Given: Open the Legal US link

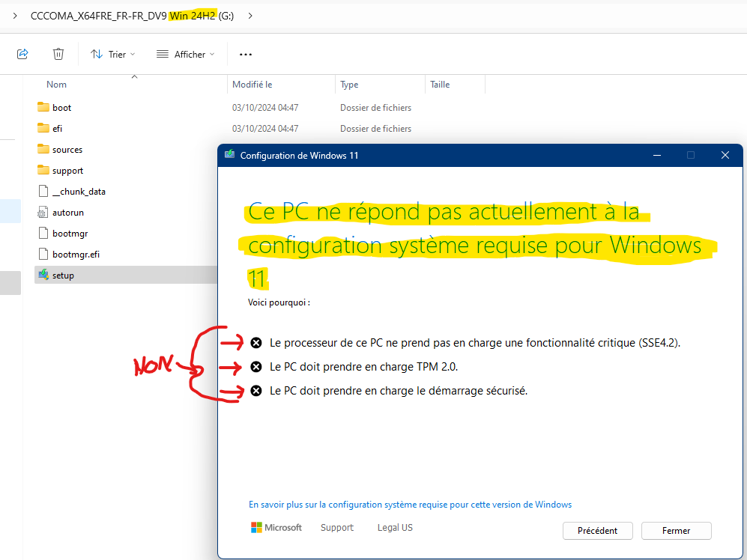Looking at the screenshot, I should click(x=395, y=528).
